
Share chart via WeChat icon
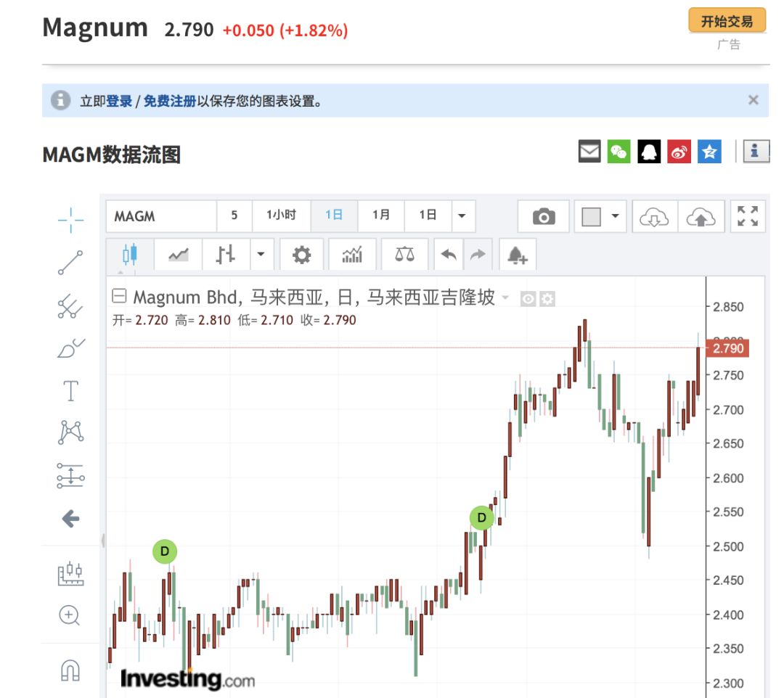619,152
